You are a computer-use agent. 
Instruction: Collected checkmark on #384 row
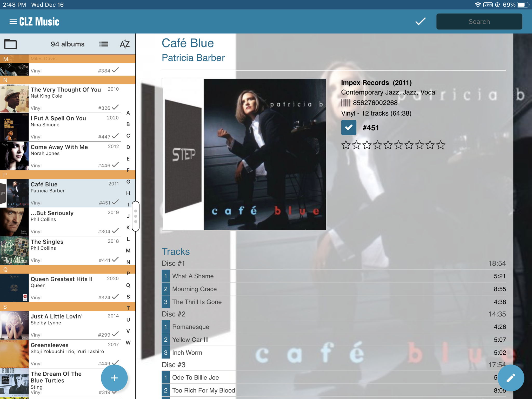click(x=115, y=70)
